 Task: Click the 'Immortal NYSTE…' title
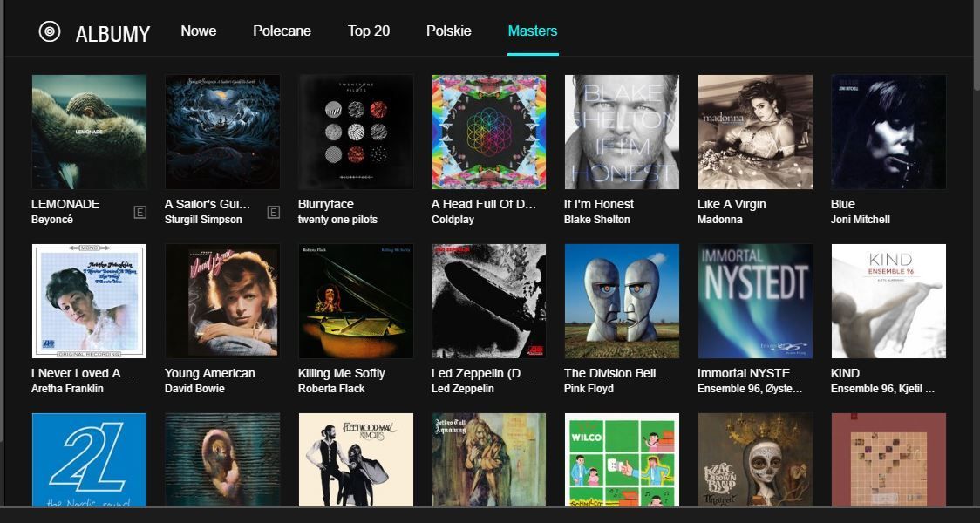[x=749, y=374]
